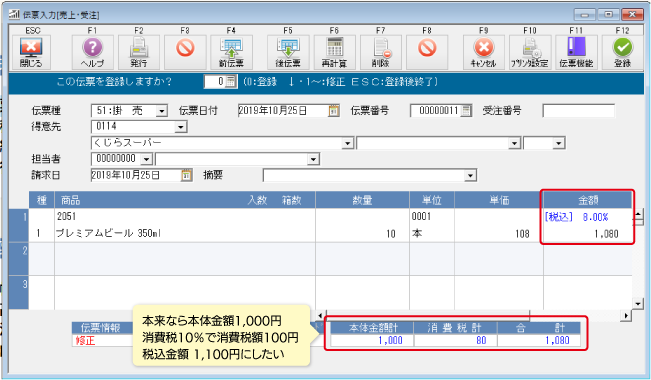The width and height of the screenshot is (651, 380).
Task: Click the F6 再計算 recalculate icon
Action: pyautogui.click(x=334, y=52)
